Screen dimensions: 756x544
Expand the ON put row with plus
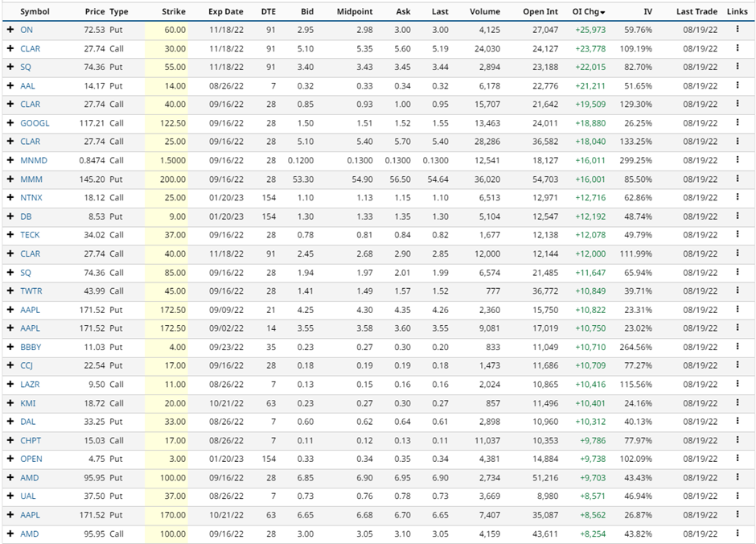pos(10,30)
